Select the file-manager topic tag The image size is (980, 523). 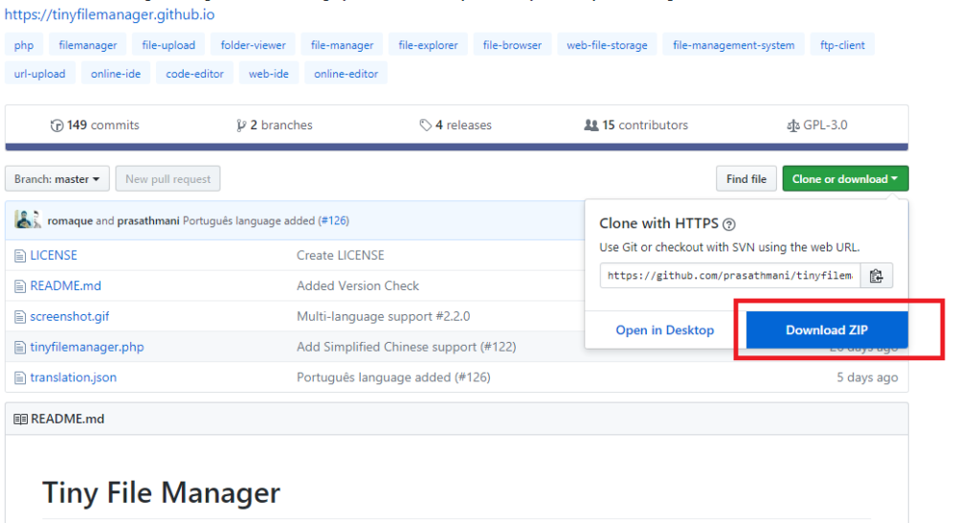click(x=342, y=45)
